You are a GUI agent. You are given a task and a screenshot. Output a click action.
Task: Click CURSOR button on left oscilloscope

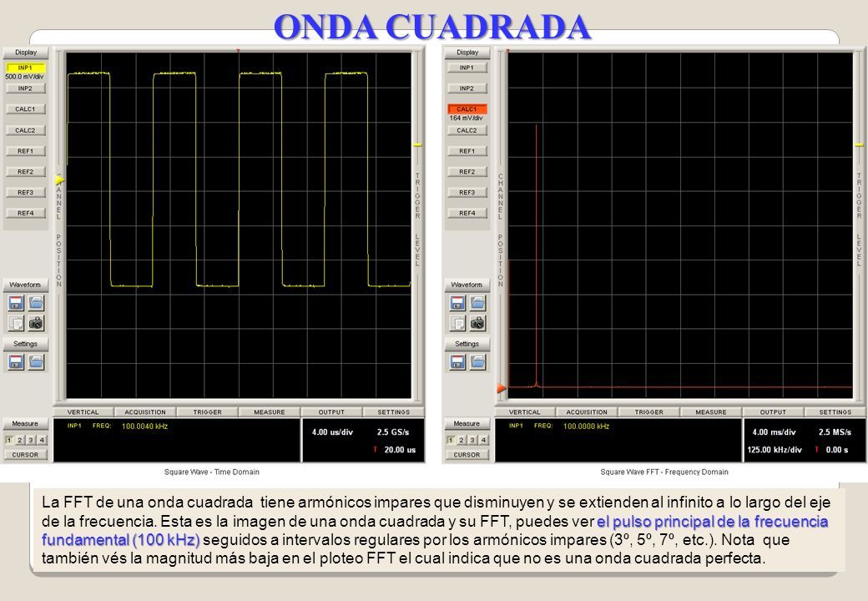pos(26,454)
